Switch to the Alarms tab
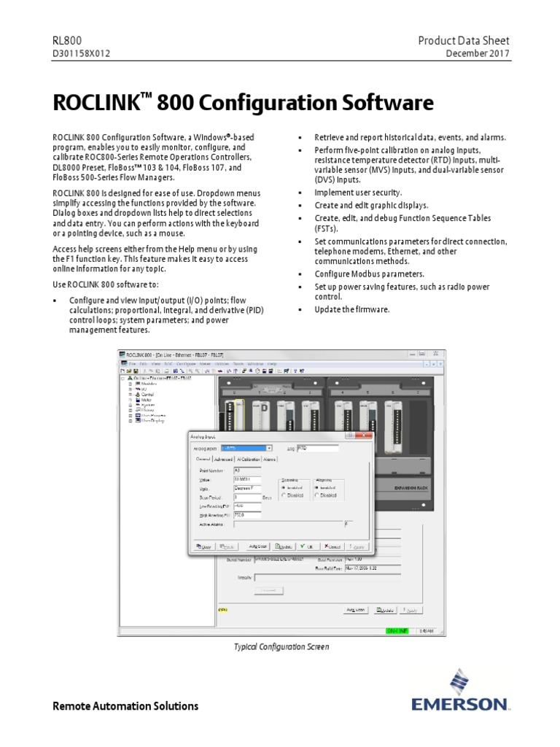This screenshot has height=747, width=560. (x=270, y=460)
